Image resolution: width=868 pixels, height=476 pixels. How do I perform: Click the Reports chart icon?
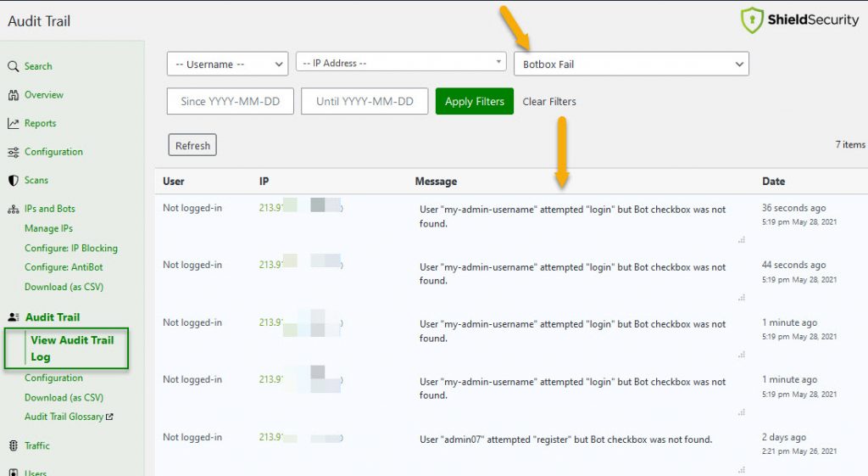14,124
